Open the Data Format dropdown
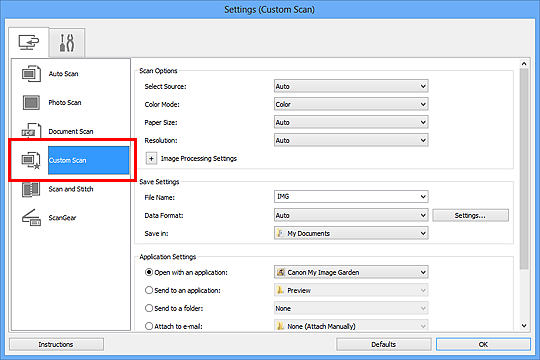 tap(351, 215)
